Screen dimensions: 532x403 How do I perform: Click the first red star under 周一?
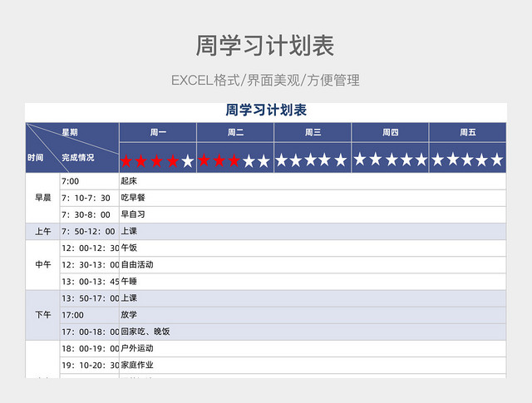[x=126, y=161]
